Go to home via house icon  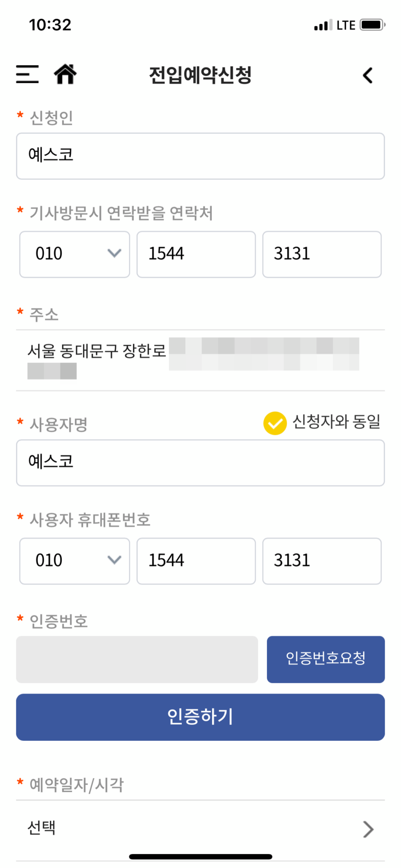(x=65, y=74)
